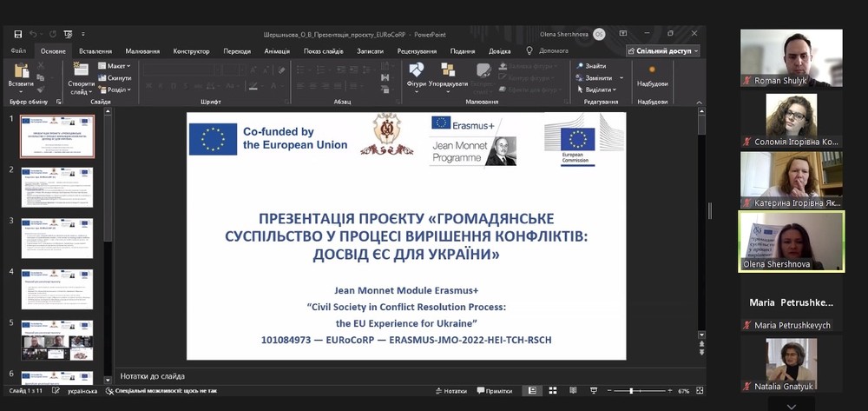Open the Макет layout dropdown
Image resolution: width=868 pixels, height=411 pixels.
[x=115, y=66]
